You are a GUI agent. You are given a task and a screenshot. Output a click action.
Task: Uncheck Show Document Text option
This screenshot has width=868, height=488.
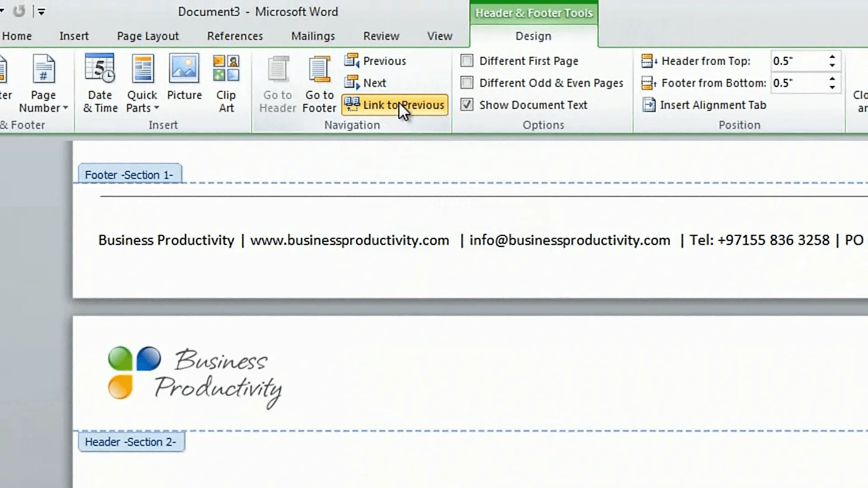pyautogui.click(x=467, y=105)
